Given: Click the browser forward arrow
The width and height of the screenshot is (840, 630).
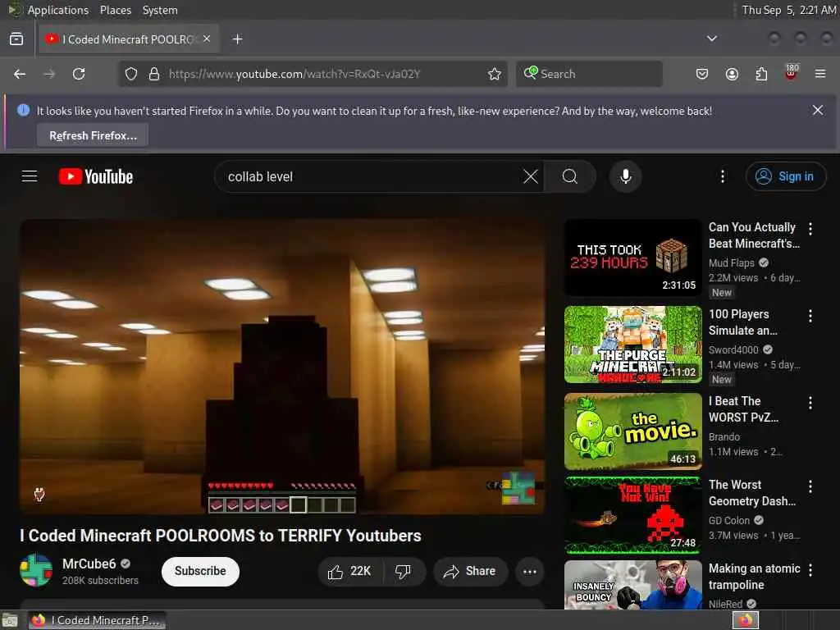Looking at the screenshot, I should pyautogui.click(x=49, y=74).
